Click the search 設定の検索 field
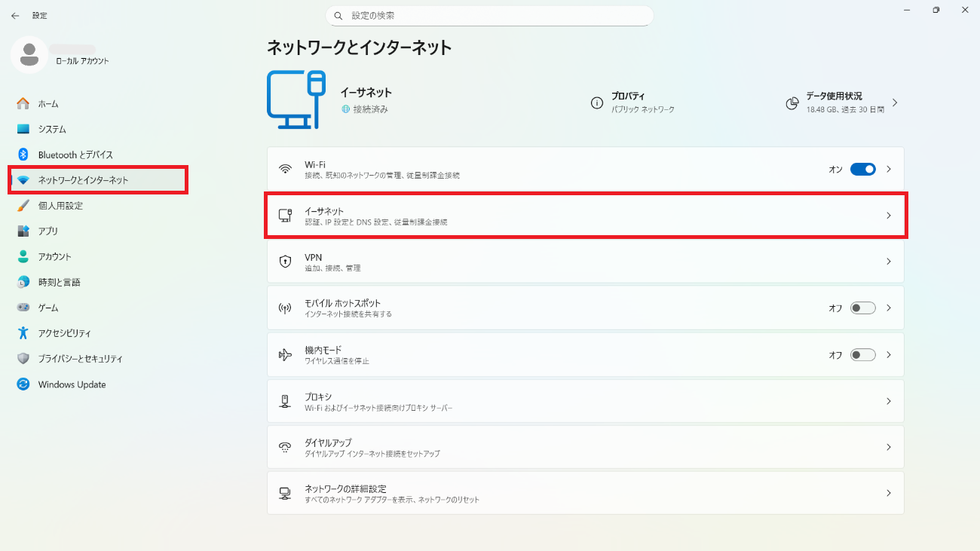This screenshot has width=980, height=551. pyautogui.click(x=489, y=15)
